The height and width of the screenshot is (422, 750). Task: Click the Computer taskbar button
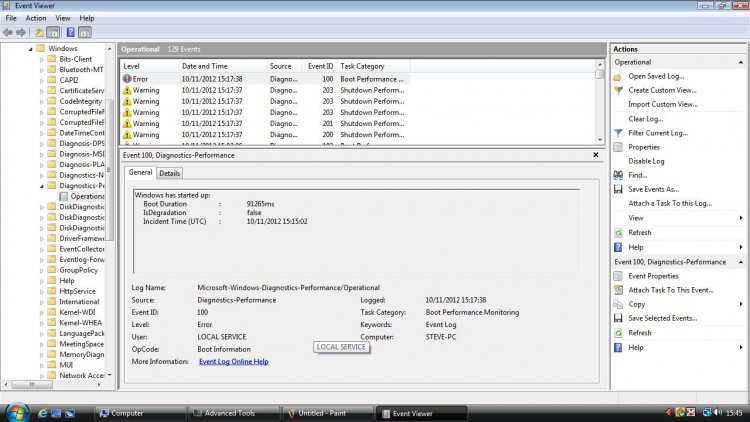click(x=140, y=413)
